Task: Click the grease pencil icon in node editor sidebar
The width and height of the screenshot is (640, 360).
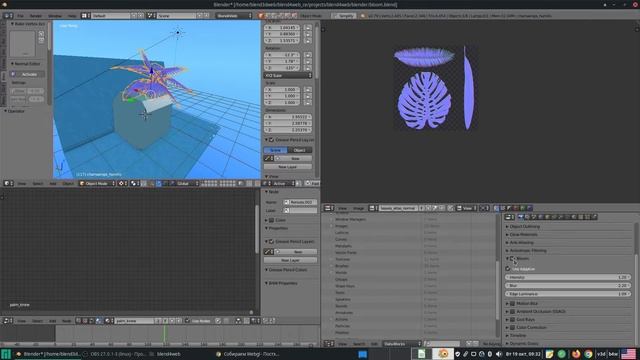Action: tap(269, 252)
